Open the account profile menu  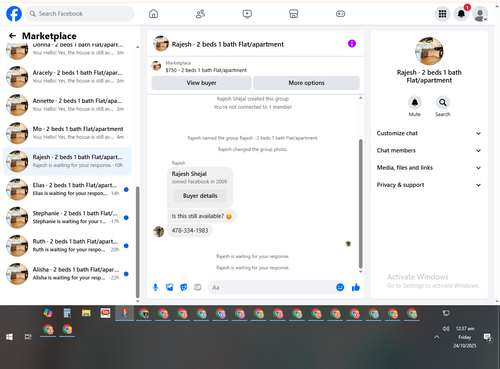pos(480,14)
